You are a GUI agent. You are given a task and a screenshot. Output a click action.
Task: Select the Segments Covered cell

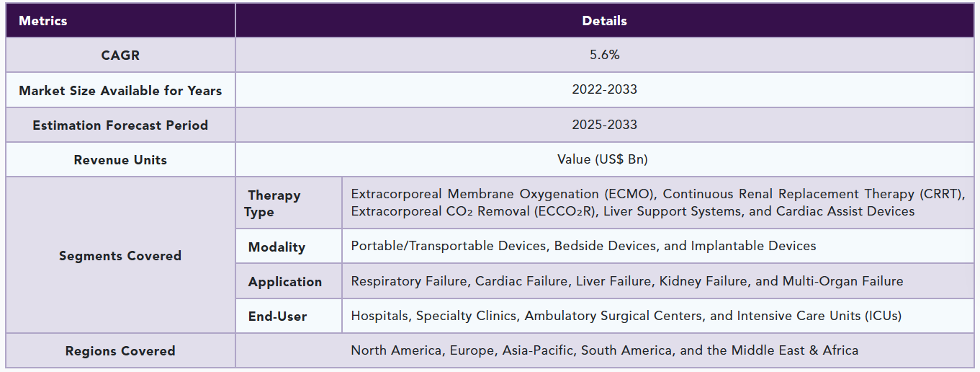coord(120,256)
